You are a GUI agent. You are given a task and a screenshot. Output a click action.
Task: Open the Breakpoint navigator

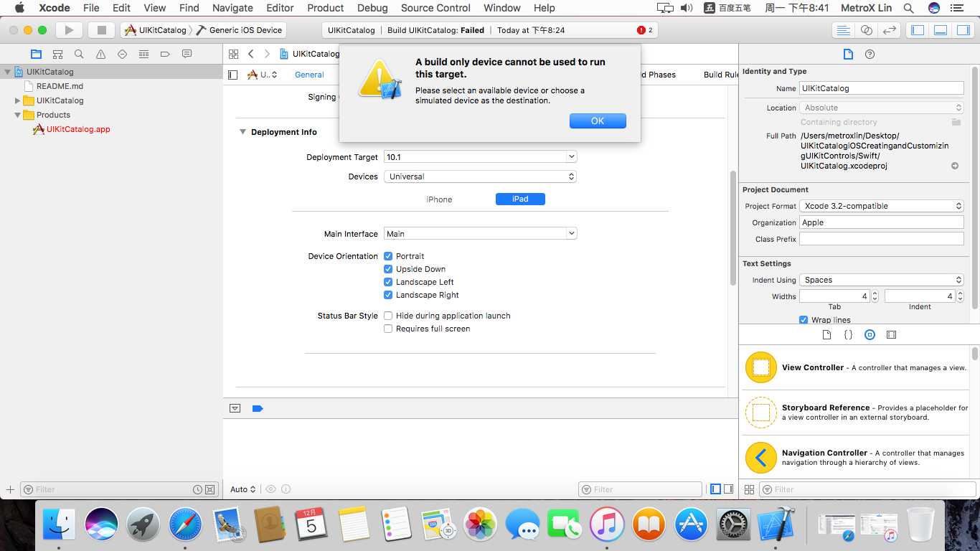click(165, 54)
